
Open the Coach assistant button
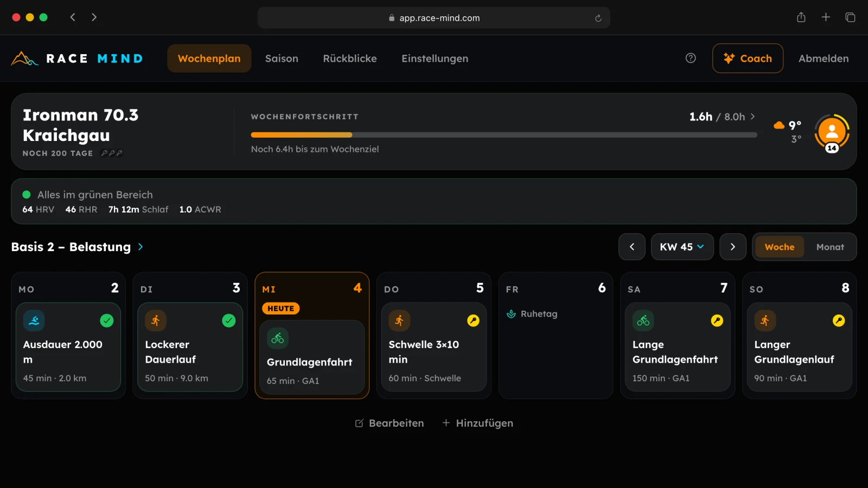748,58
